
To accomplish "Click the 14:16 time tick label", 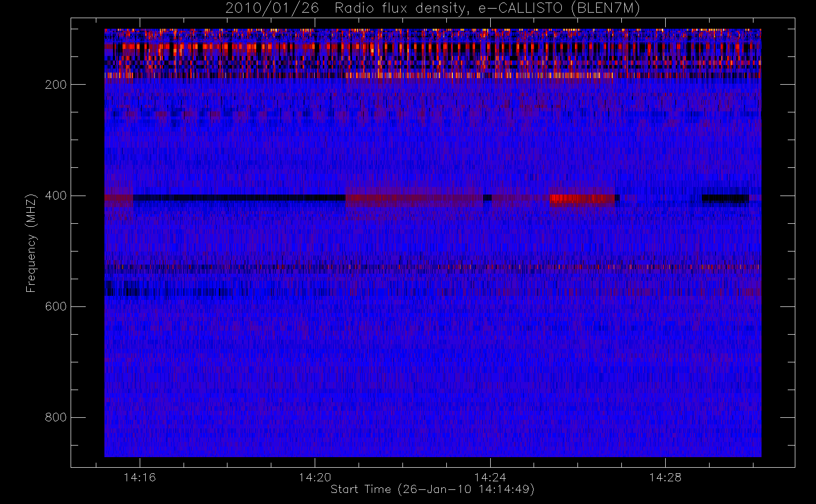I will [x=140, y=477].
